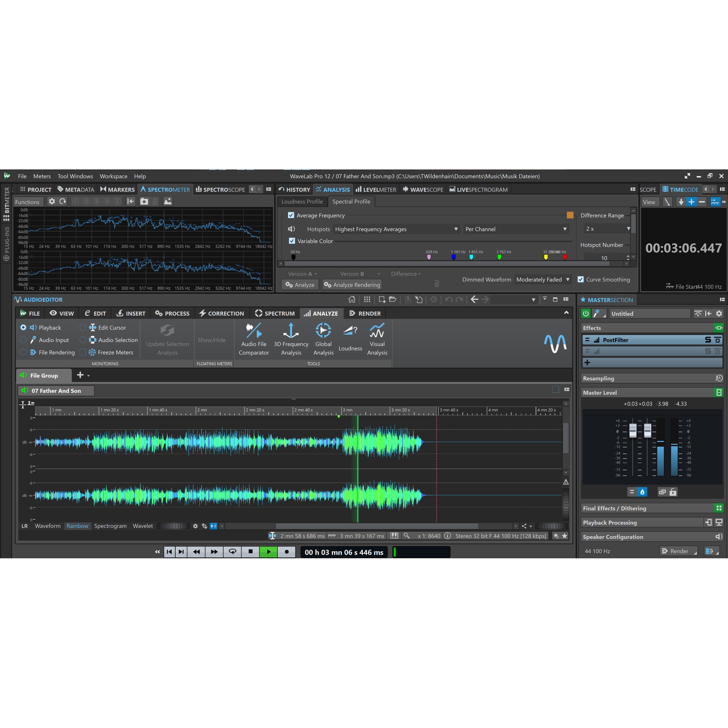This screenshot has width=728, height=728.
Task: Click the Master Section power icon
Action: [586, 313]
